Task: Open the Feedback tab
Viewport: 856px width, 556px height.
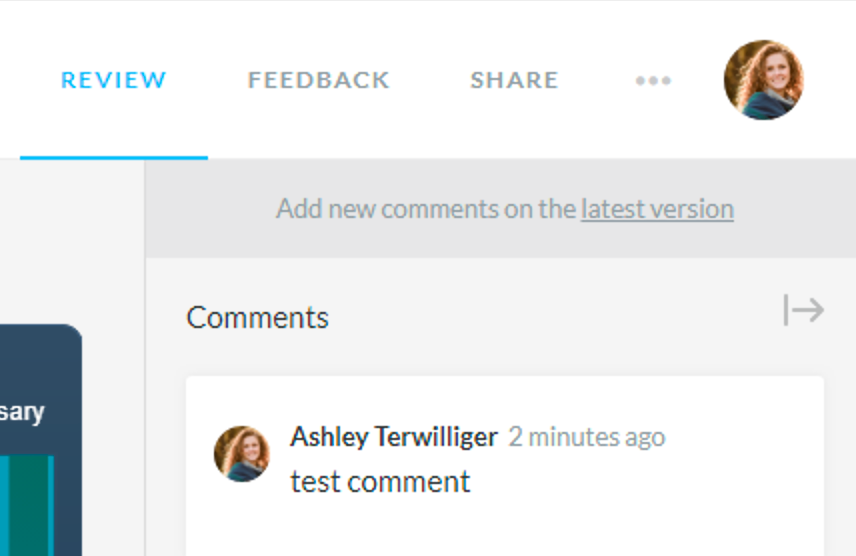Action: pos(319,80)
